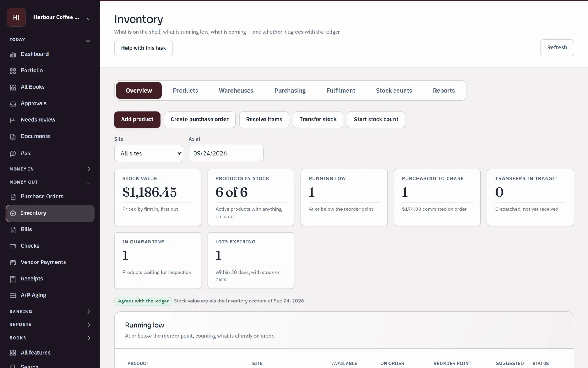Click the Agrees with the ledger badge
This screenshot has height=368, width=588.
143,301
